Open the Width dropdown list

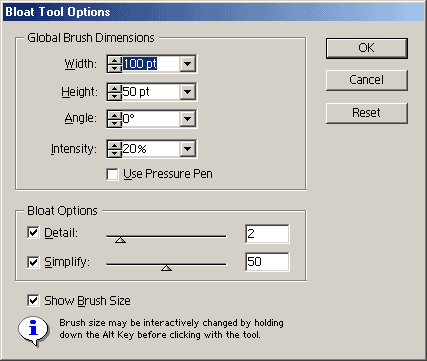click(x=187, y=64)
